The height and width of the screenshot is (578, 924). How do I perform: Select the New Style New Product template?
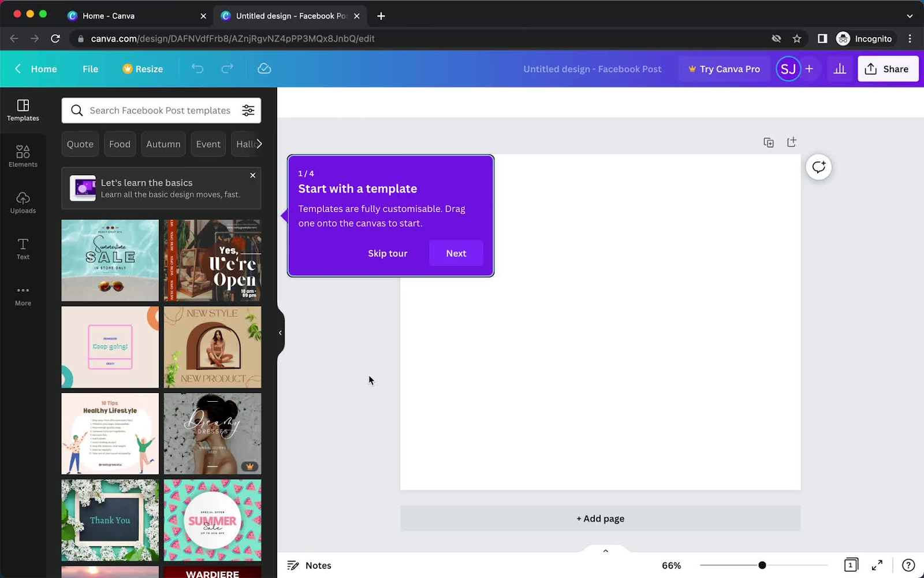(213, 347)
